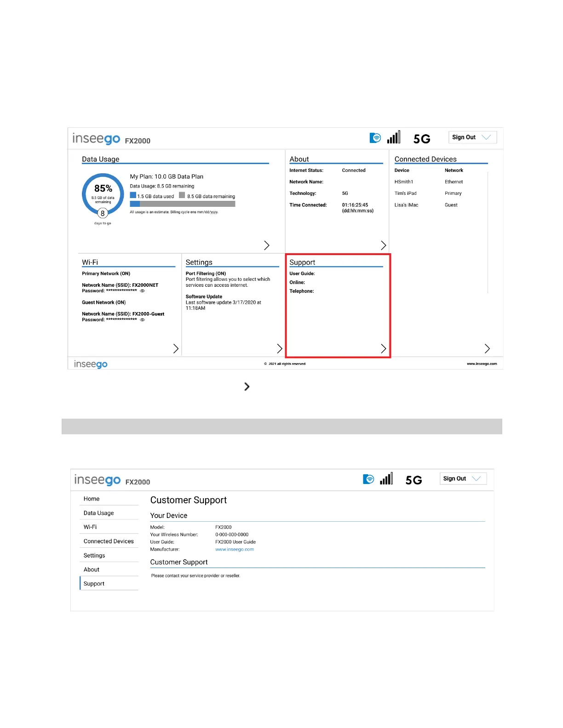Click Time Connected value 01:16:25:45

point(355,205)
